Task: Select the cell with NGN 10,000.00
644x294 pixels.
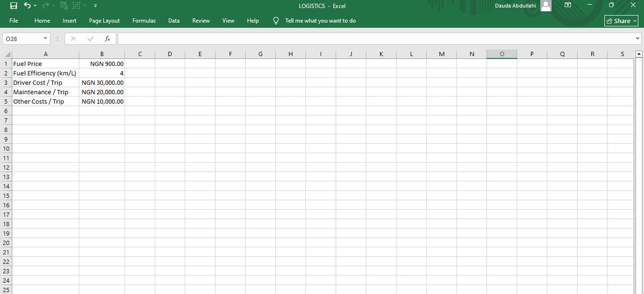Action: tap(102, 101)
